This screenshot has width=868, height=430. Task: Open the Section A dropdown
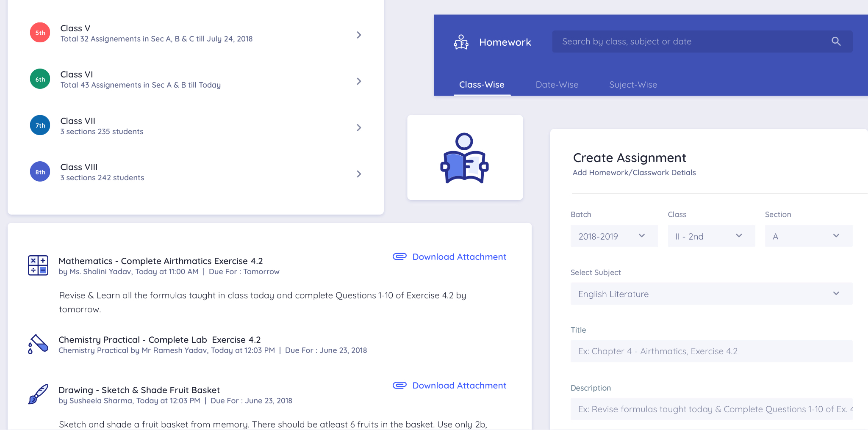tap(808, 236)
